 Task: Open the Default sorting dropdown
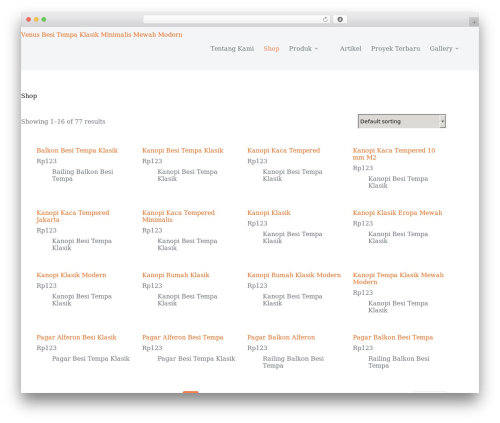(402, 121)
